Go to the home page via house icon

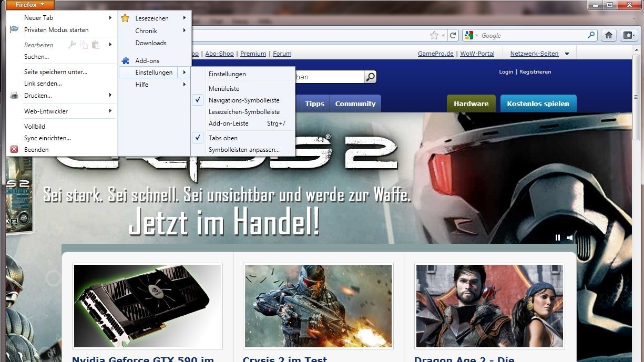pos(609,35)
